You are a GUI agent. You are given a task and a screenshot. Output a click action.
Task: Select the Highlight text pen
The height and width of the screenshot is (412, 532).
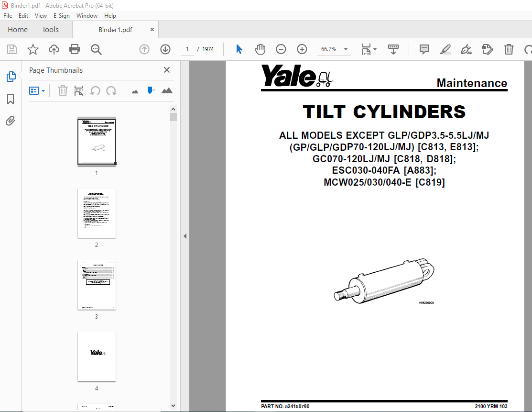[445, 49]
